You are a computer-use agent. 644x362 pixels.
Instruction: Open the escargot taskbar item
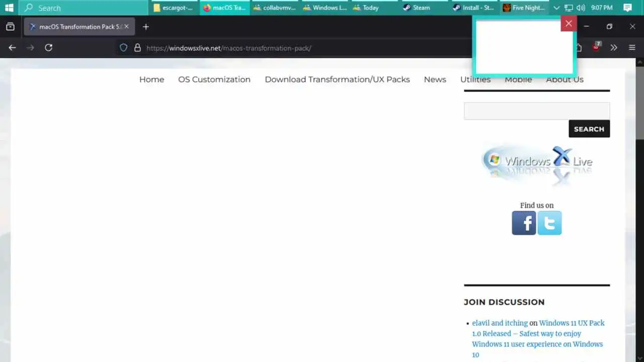174,8
